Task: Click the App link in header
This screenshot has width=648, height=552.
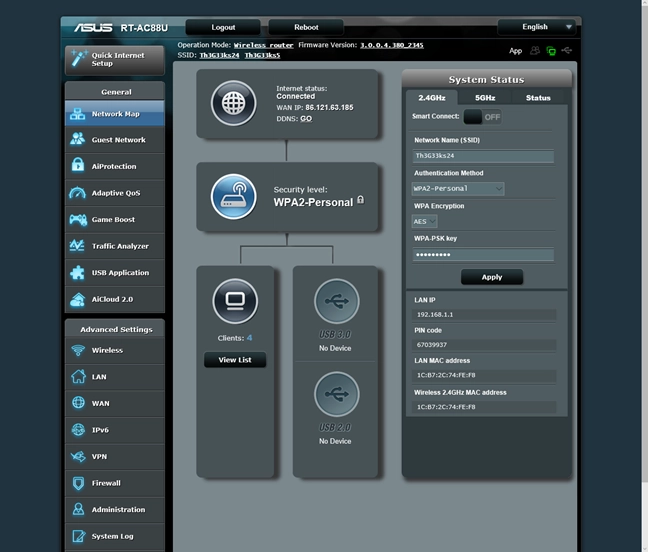Action: coord(515,51)
